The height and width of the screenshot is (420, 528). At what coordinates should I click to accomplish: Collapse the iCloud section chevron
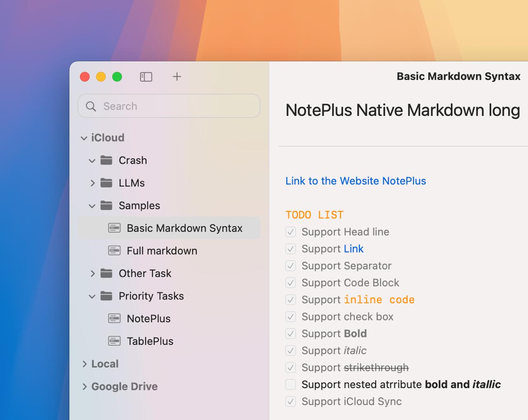tap(84, 138)
